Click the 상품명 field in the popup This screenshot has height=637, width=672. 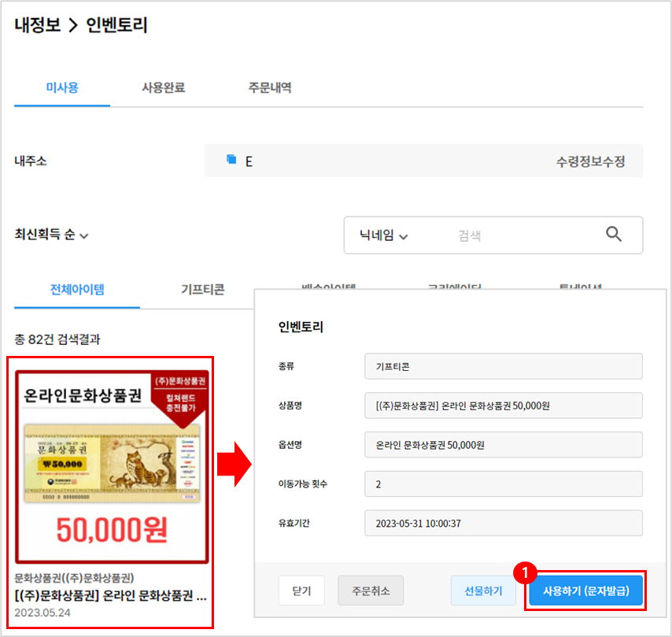coord(503,406)
